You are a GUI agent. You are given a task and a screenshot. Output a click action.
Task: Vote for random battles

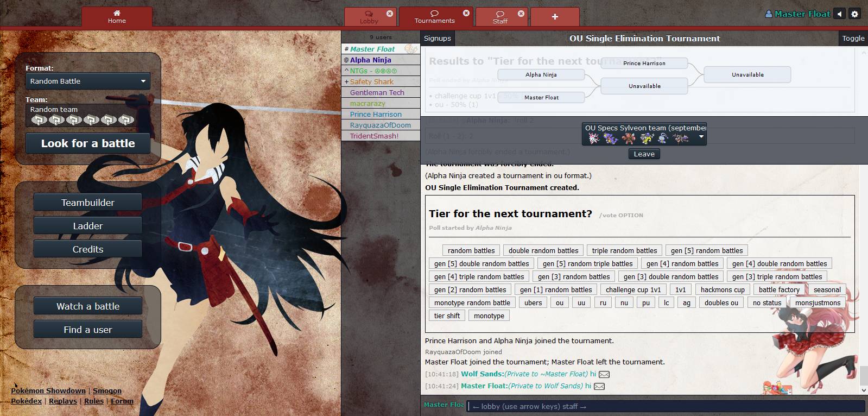point(471,250)
